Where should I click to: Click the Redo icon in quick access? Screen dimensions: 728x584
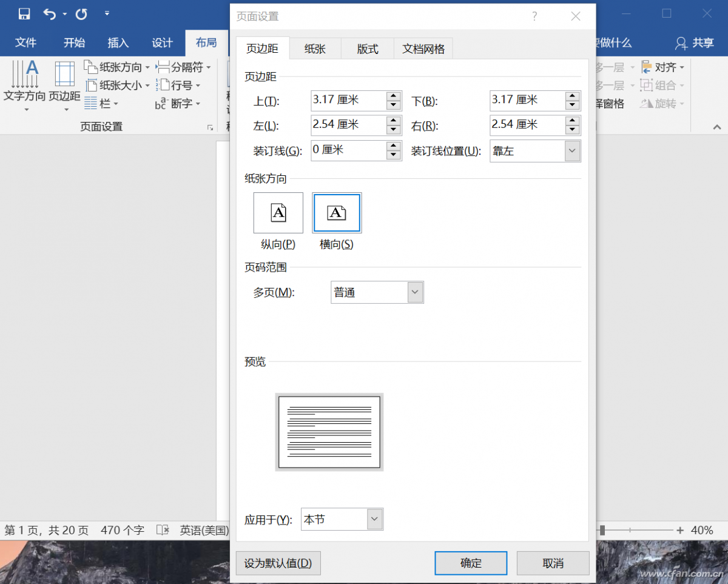[x=81, y=14]
